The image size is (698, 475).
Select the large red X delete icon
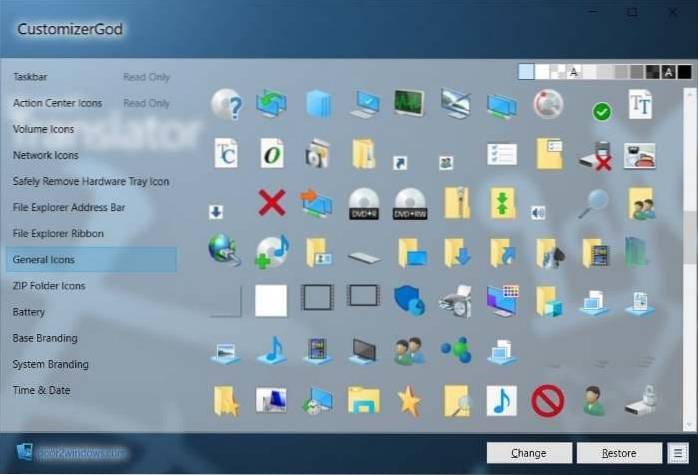coord(272,203)
